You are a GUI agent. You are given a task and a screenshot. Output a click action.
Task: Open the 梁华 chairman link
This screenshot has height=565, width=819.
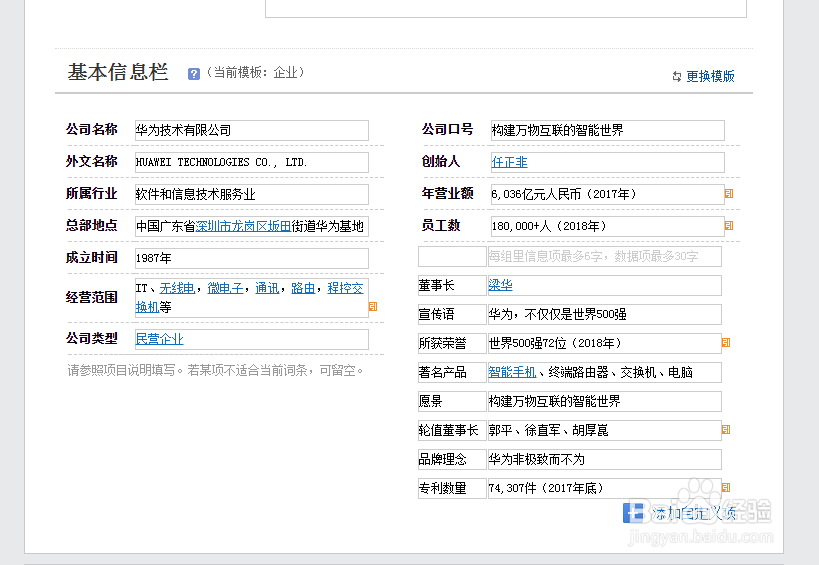coord(500,285)
